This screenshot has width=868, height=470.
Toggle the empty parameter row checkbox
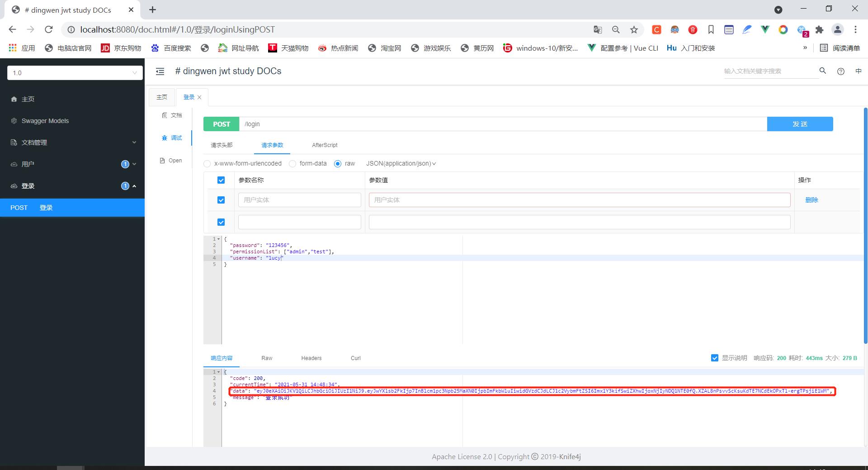[221, 222]
